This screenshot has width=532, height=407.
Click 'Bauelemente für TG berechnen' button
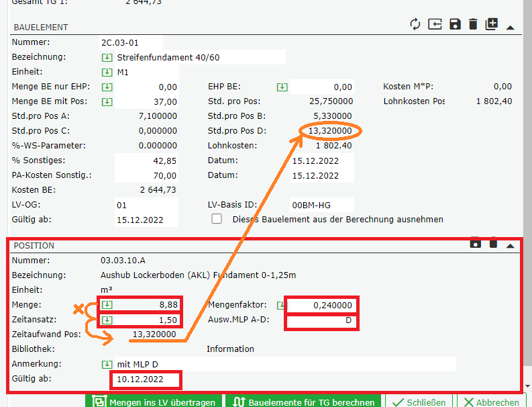[304, 402]
